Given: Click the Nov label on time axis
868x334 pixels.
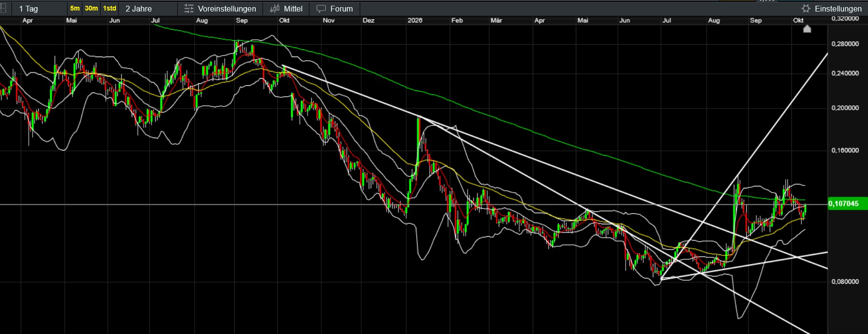Looking at the screenshot, I should [329, 21].
